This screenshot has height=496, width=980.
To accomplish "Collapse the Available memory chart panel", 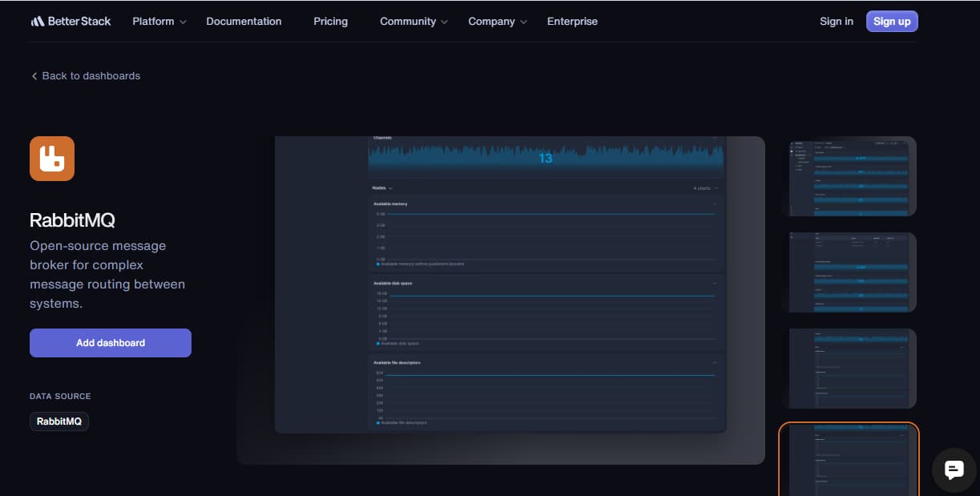I will (714, 204).
